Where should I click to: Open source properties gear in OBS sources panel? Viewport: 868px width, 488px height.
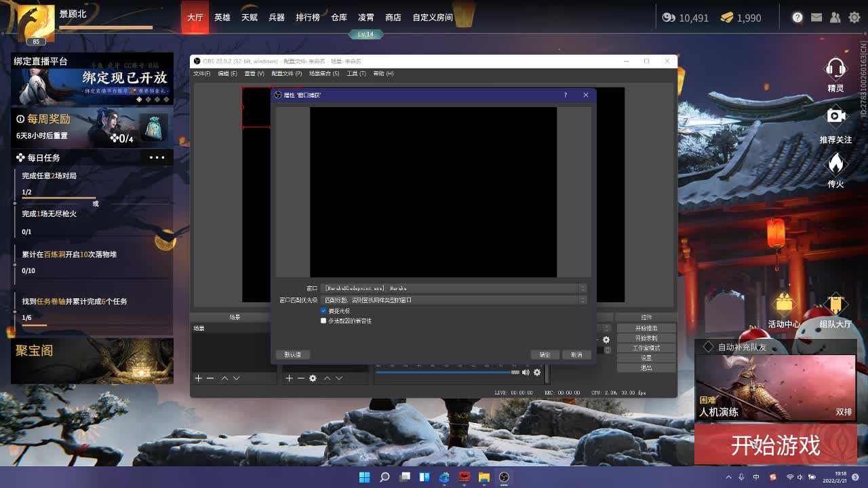pos(313,378)
